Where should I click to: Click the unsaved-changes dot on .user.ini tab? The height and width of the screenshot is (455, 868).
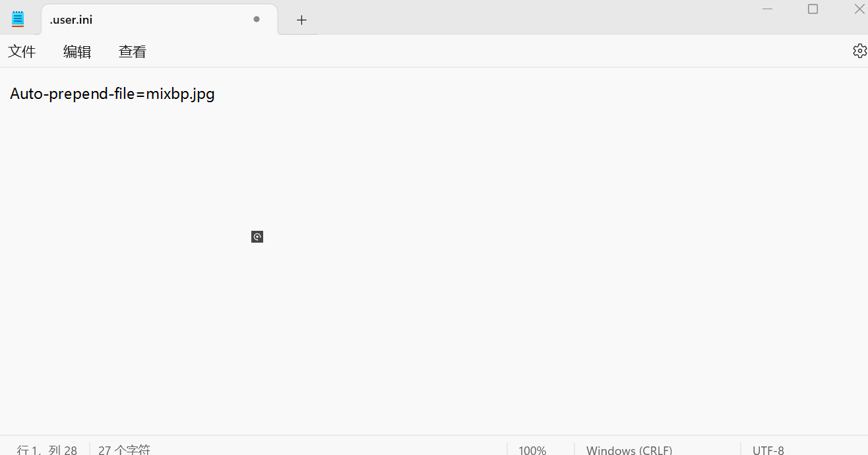coord(257,19)
